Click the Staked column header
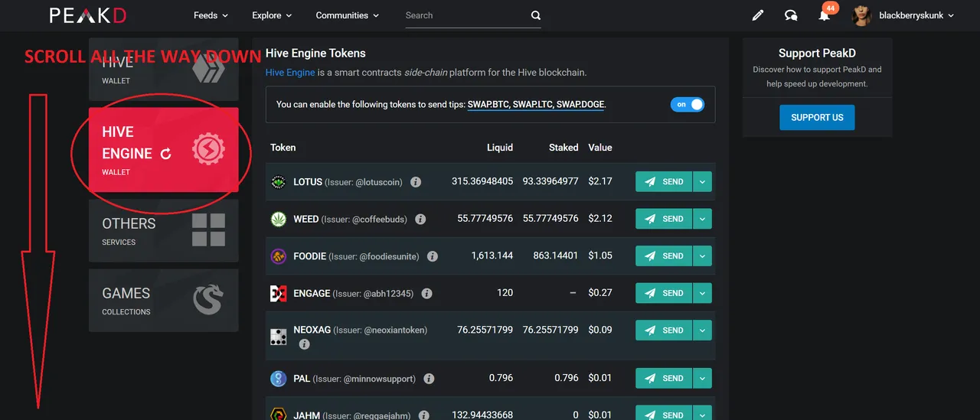The image size is (980, 420). pyautogui.click(x=563, y=148)
